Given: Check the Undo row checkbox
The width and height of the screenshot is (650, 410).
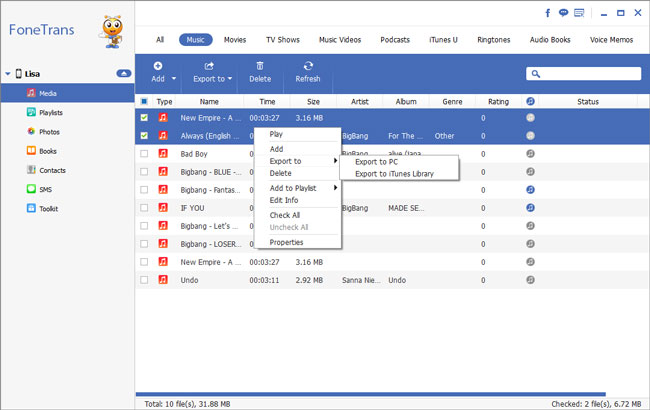Looking at the screenshot, I should tap(144, 280).
